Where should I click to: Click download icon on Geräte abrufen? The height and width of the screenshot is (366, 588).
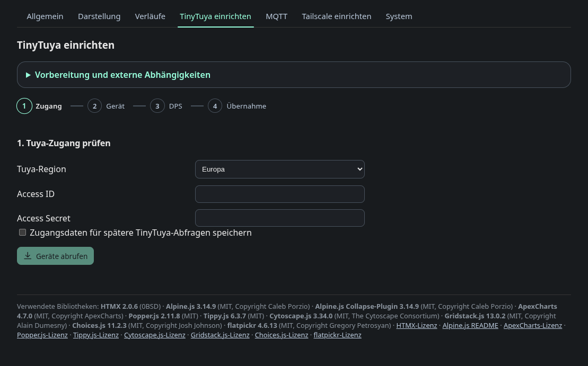[28, 256]
